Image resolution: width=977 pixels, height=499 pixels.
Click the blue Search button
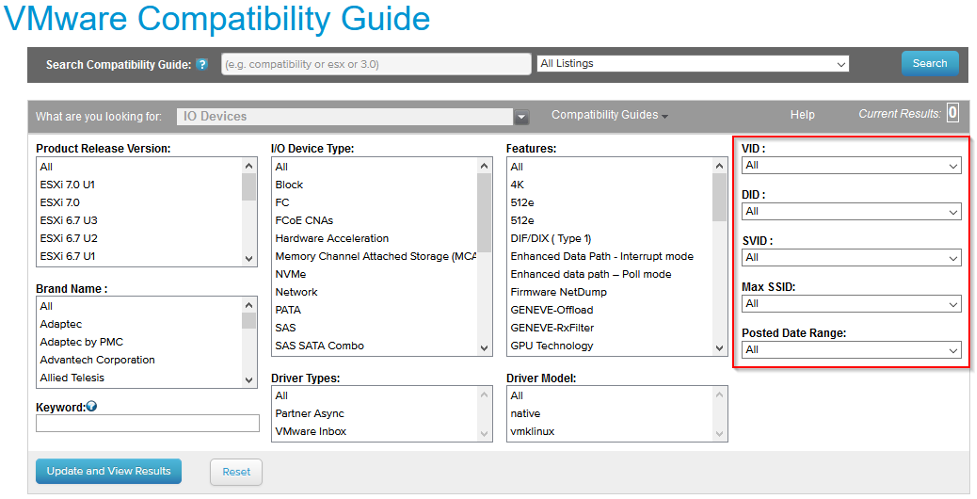(930, 64)
